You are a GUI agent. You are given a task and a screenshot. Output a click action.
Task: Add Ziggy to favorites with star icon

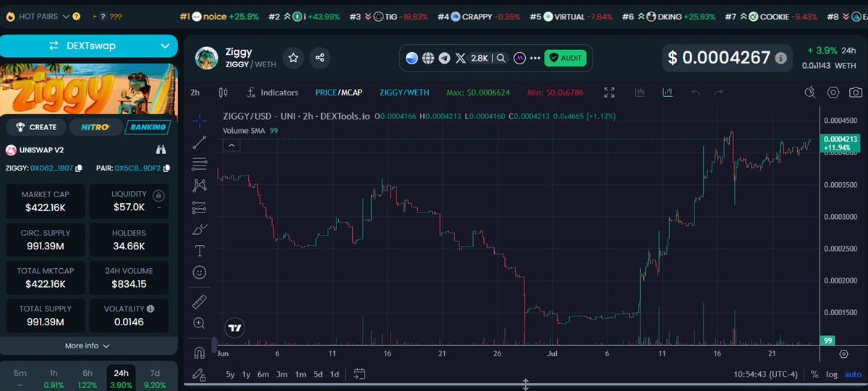[x=293, y=58]
